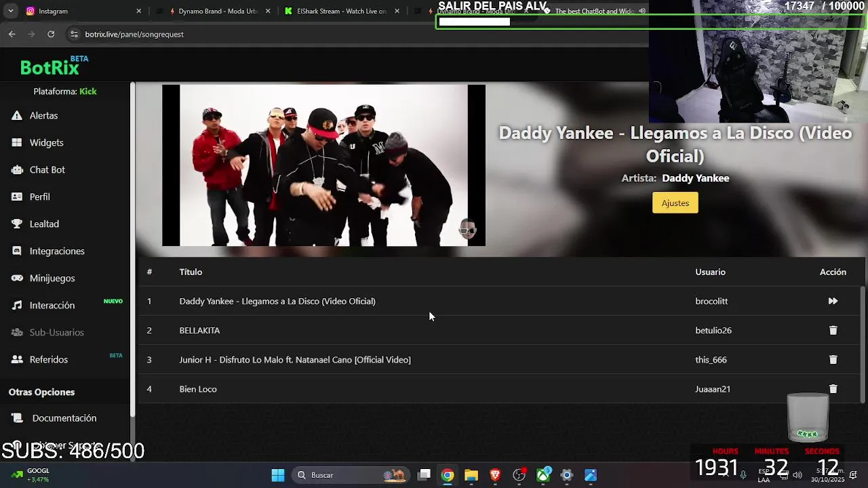Image resolution: width=868 pixels, height=488 pixels.
Task: Delete the Bien Loco song request
Action: [833, 389]
